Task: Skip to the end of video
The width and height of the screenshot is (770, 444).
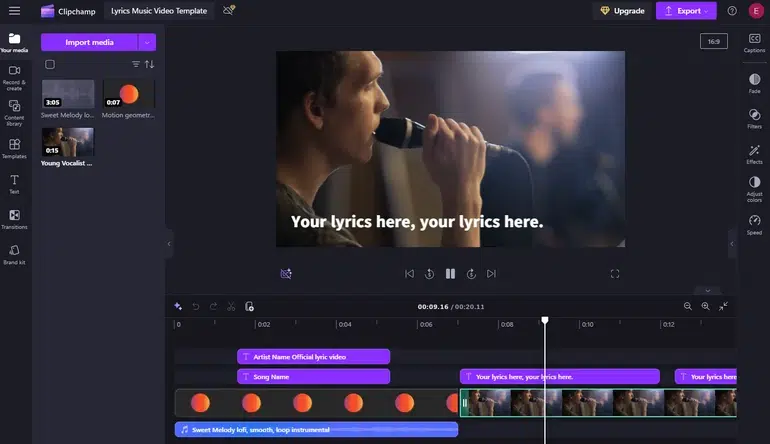Action: click(x=491, y=274)
